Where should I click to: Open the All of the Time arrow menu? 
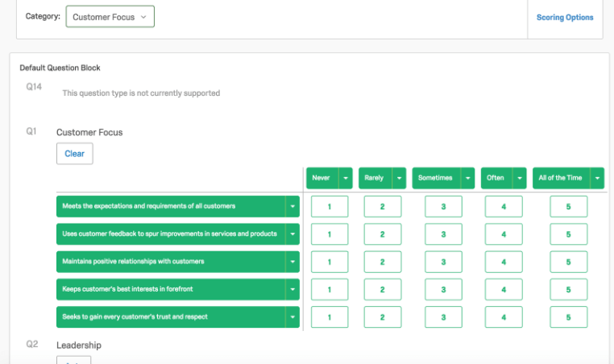[596, 178]
